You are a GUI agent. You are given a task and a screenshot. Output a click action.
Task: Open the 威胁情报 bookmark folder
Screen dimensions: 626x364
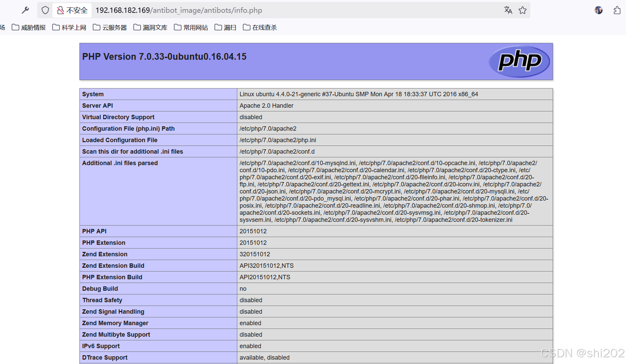29,27
